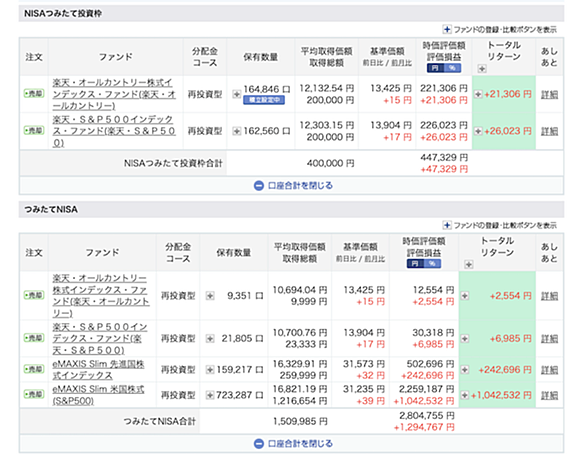Click average cost 12,132.54 円
This screenshot has height=462, width=586.
[x=327, y=88]
